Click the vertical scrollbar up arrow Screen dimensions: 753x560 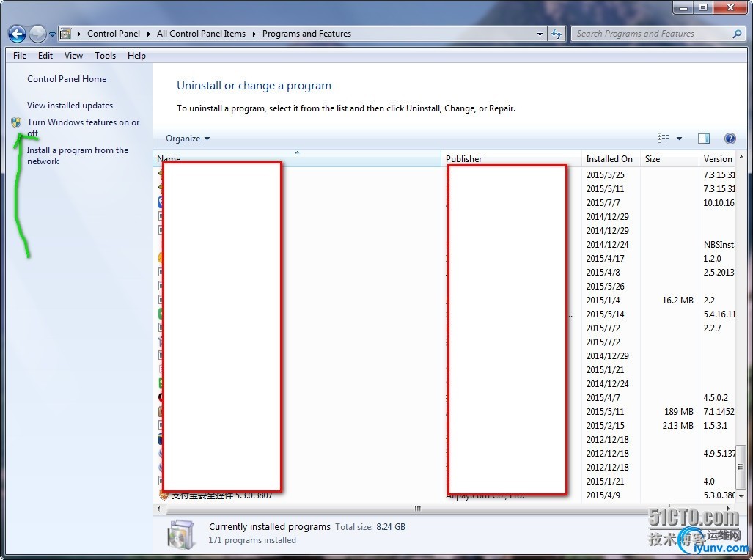click(x=741, y=158)
